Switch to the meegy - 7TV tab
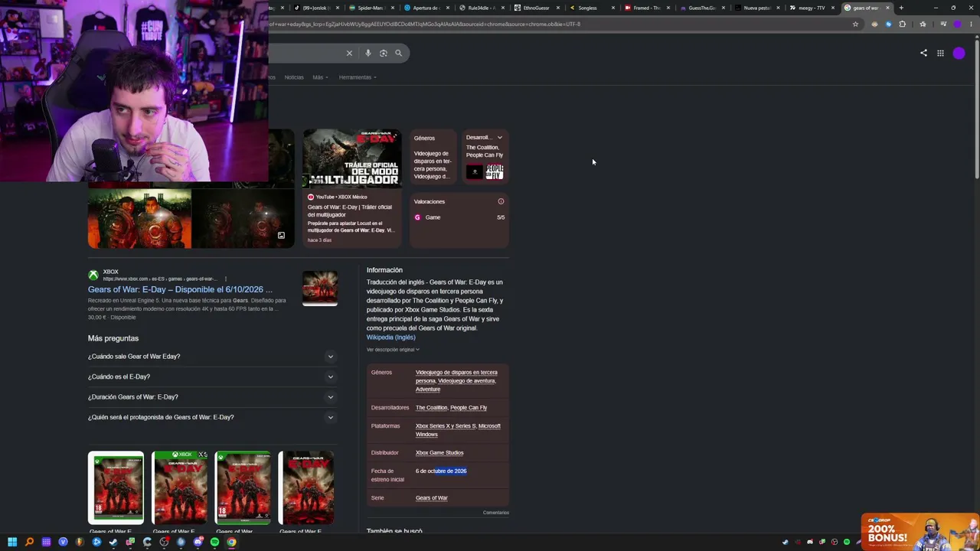980x551 pixels. pyautogui.click(x=812, y=8)
